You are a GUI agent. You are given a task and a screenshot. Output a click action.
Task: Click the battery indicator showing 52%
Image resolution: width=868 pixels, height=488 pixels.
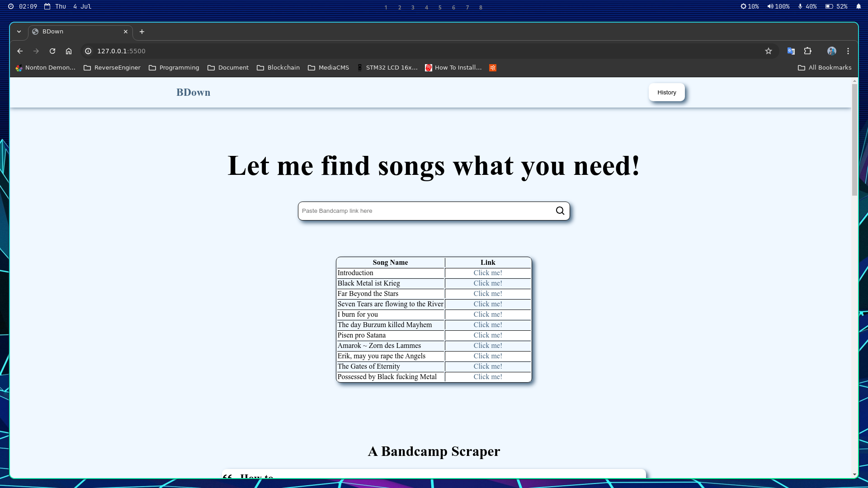835,6
